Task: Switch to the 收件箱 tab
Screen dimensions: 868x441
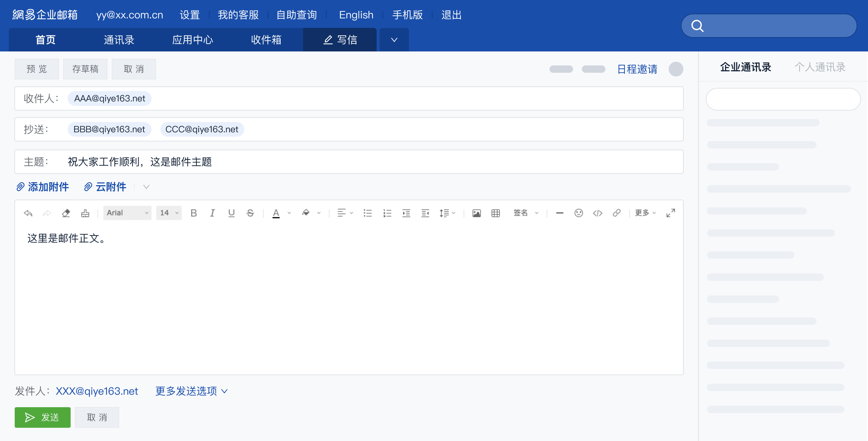Action: pos(266,40)
